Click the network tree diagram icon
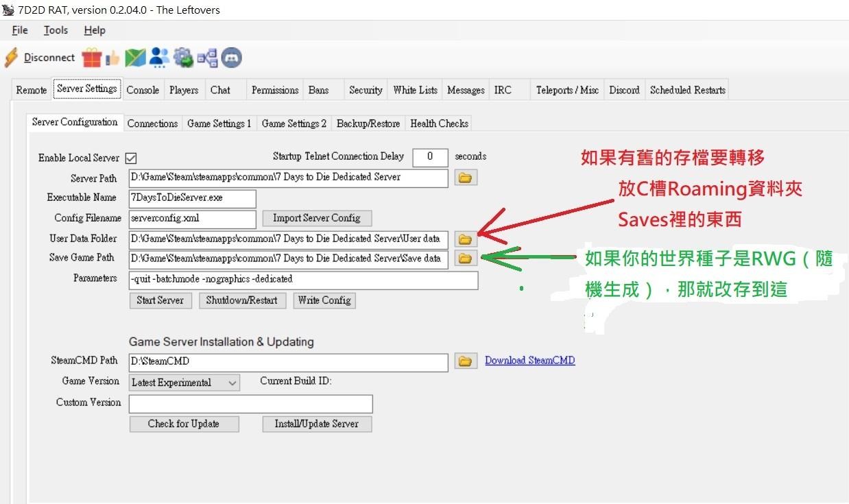849x504 pixels. click(x=207, y=58)
